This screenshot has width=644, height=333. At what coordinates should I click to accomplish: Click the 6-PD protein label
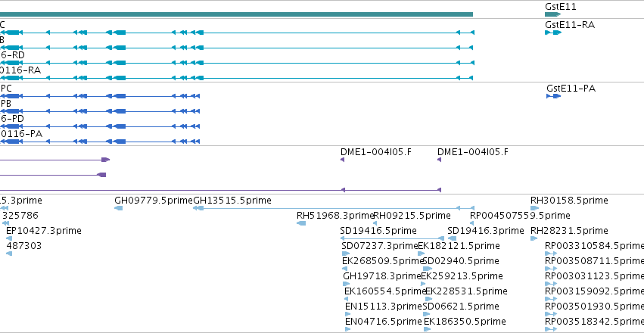pyautogui.click(x=12, y=119)
